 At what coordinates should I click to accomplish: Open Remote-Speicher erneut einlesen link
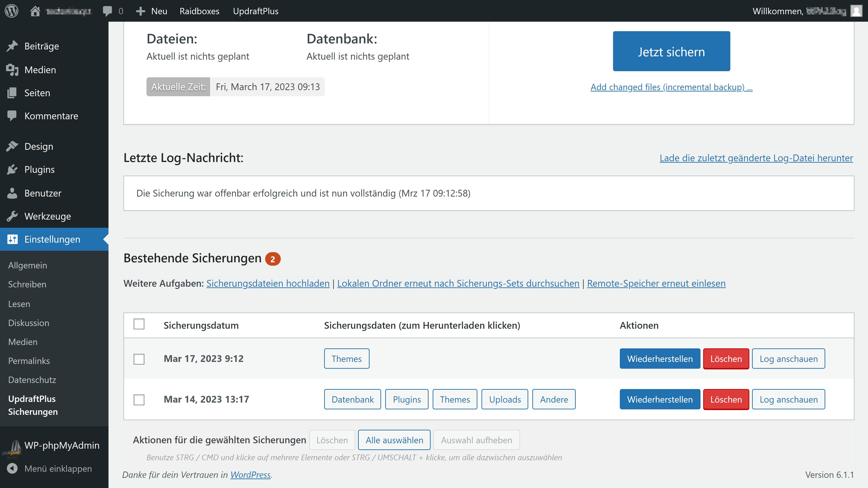point(656,283)
